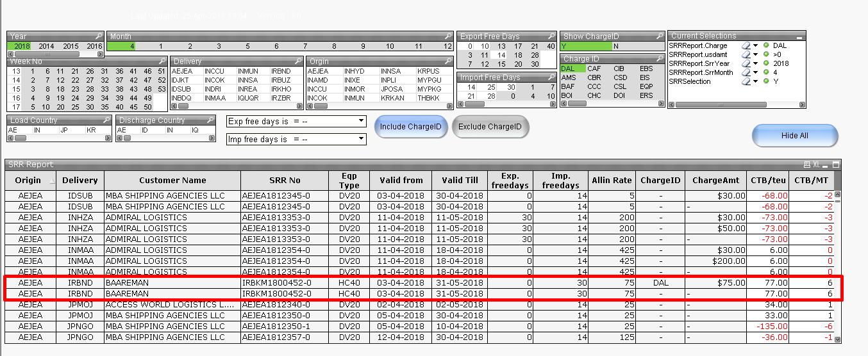Image resolution: width=868 pixels, height=356 pixels.
Task: Export SRR Report to Excel via XL icon
Action: 816,165
